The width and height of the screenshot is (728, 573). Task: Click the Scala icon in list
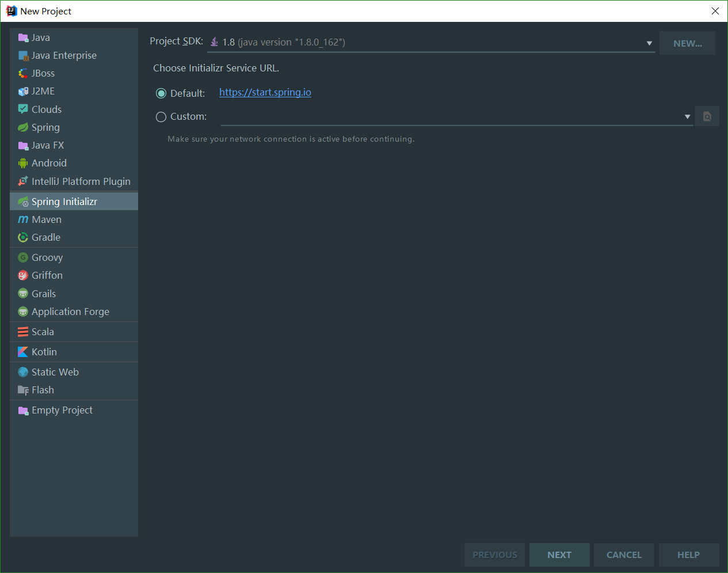(23, 332)
